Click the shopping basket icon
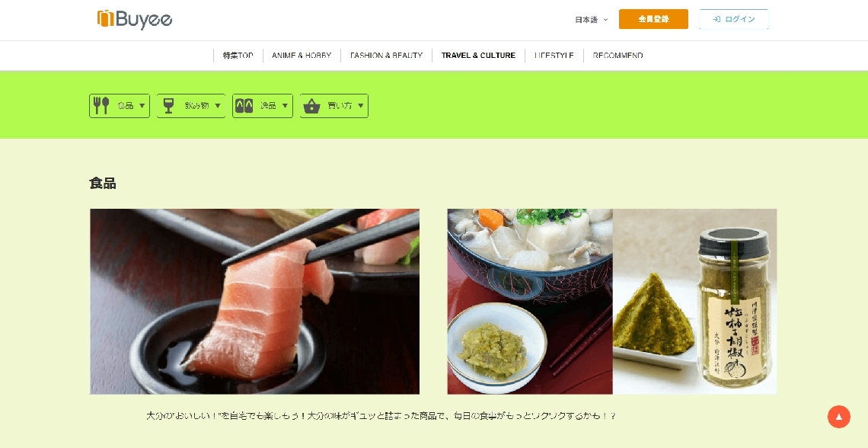868x448 pixels. [311, 106]
